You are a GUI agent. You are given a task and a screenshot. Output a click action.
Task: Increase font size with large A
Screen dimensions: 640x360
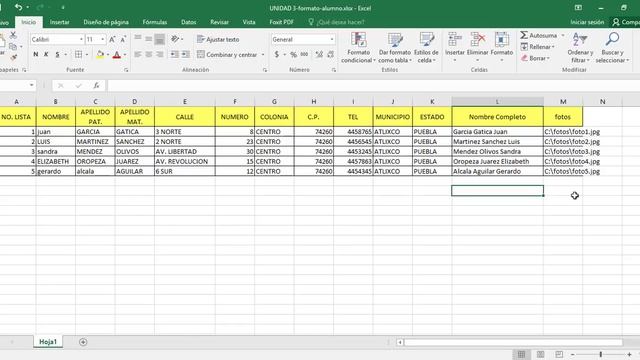click(x=112, y=39)
